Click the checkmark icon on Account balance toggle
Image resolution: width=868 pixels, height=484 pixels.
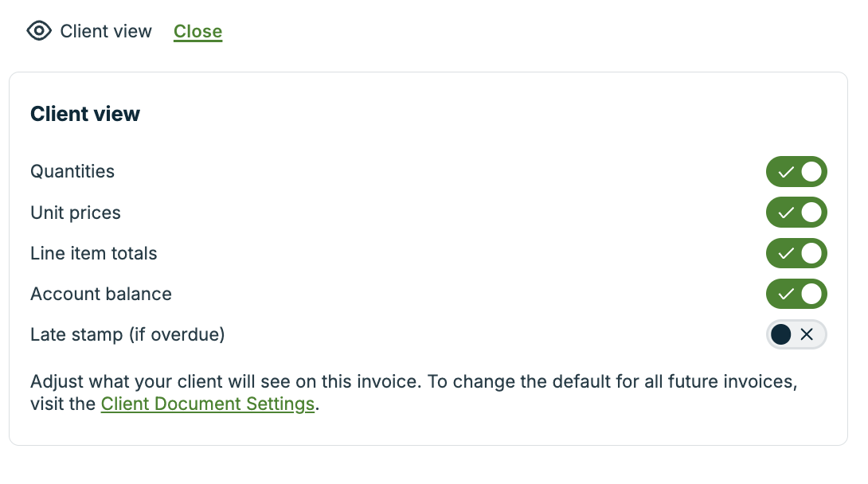pos(785,294)
